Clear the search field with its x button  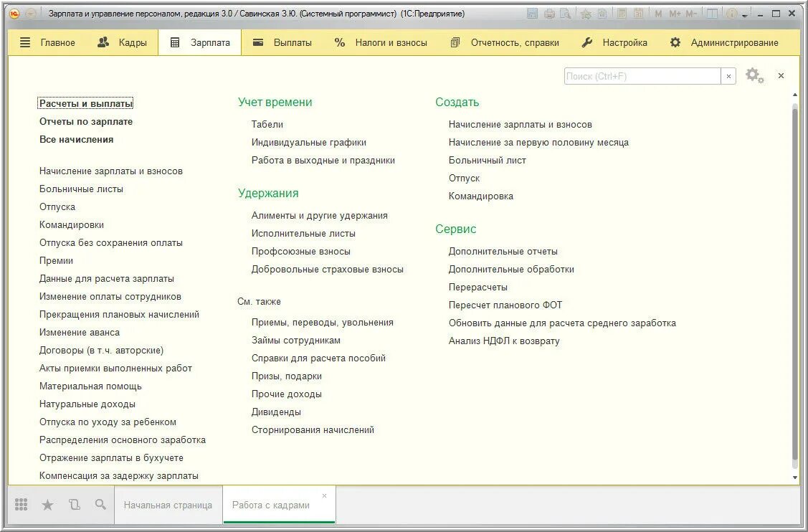point(728,76)
